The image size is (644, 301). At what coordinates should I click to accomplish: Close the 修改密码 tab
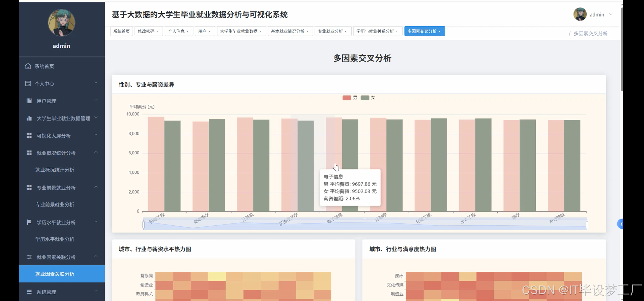pyautogui.click(x=157, y=32)
